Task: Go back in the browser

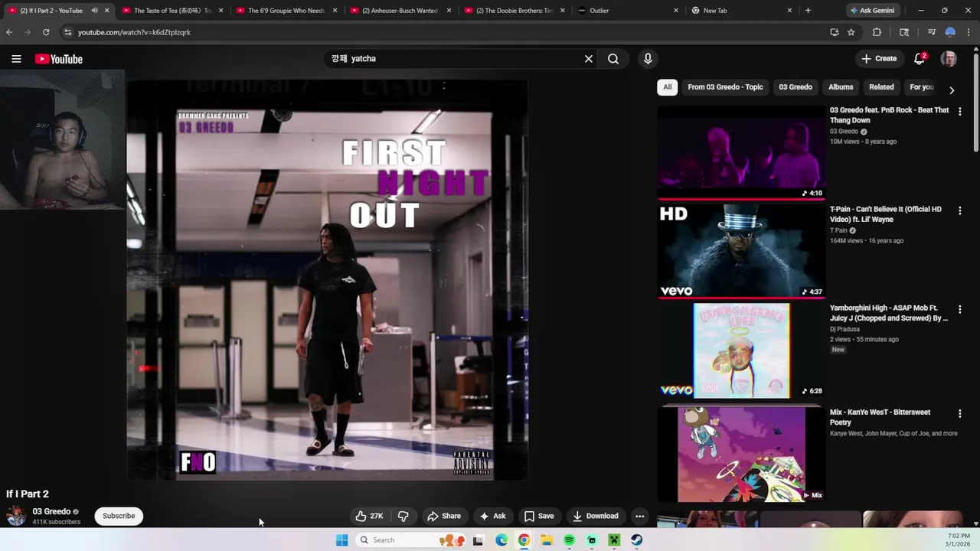Action: pos(9,32)
